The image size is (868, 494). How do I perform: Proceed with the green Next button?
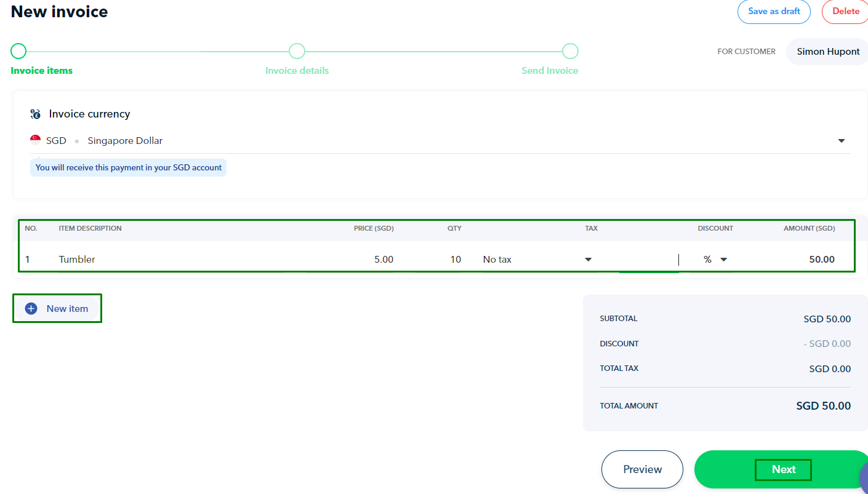783,469
